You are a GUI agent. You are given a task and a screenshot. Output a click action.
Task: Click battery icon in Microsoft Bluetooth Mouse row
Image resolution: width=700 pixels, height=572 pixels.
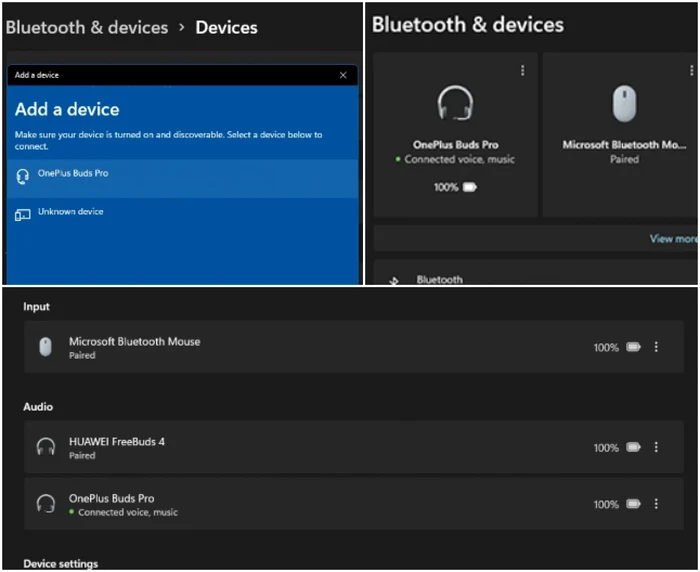pyautogui.click(x=633, y=347)
